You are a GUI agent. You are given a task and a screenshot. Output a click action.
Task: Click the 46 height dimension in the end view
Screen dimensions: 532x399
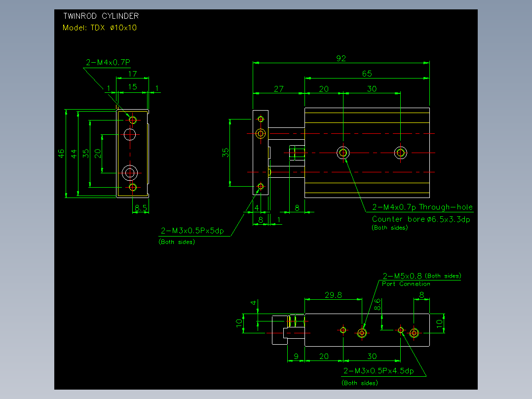[x=61, y=154]
